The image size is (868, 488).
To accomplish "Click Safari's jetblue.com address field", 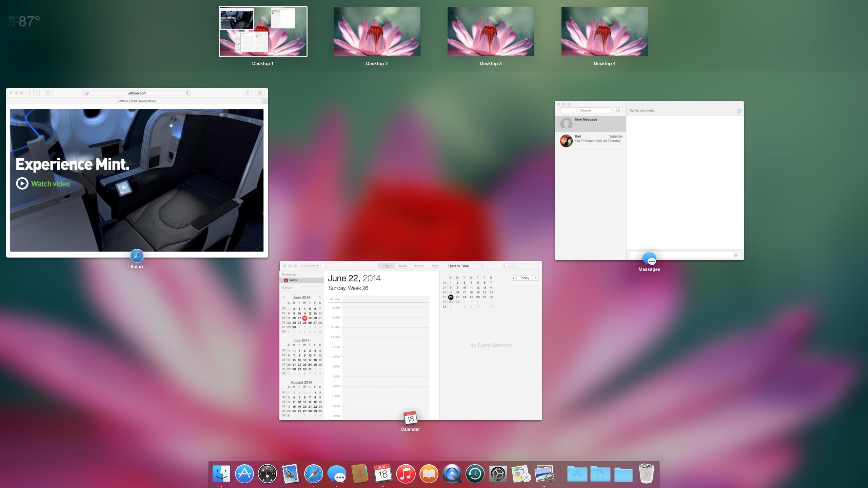I will tap(137, 93).
